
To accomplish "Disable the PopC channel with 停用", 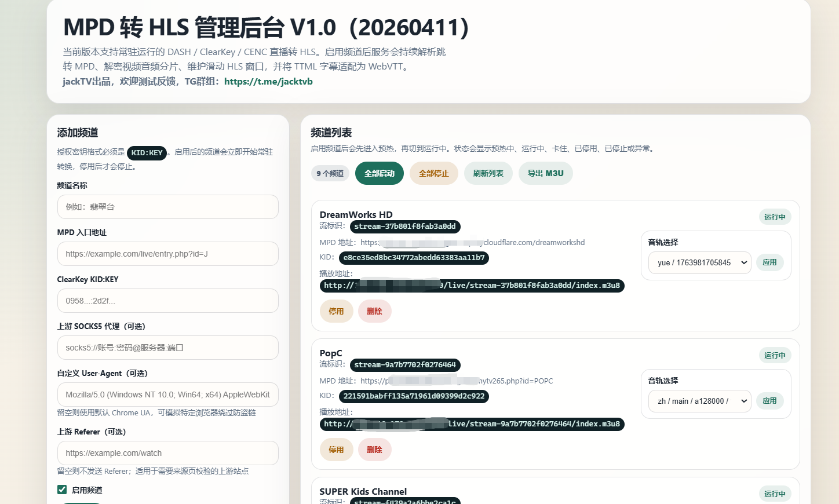I will [x=336, y=450].
